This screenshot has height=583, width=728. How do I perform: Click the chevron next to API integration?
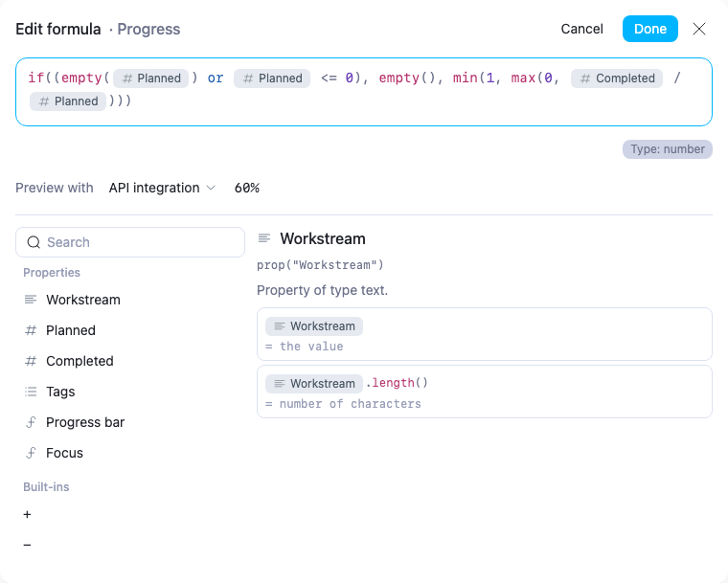[x=211, y=188]
